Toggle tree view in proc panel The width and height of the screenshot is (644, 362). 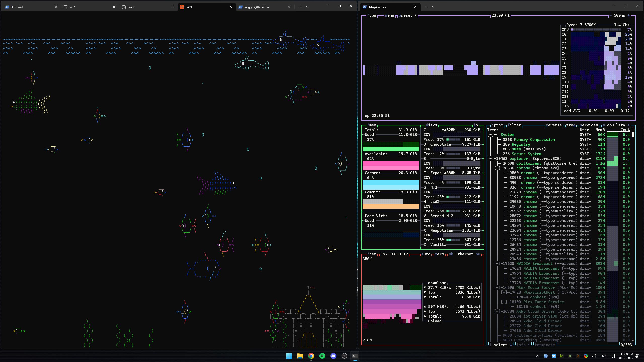(571, 125)
